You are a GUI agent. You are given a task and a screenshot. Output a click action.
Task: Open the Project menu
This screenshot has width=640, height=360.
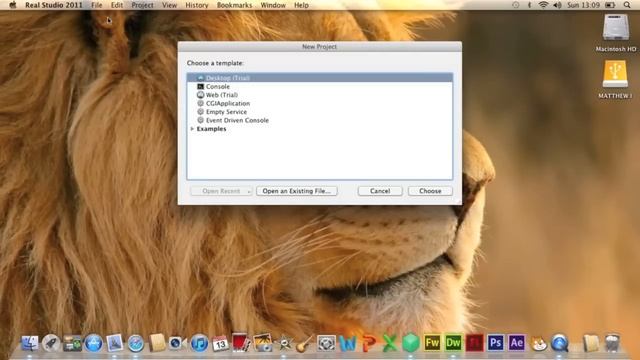coord(142,5)
